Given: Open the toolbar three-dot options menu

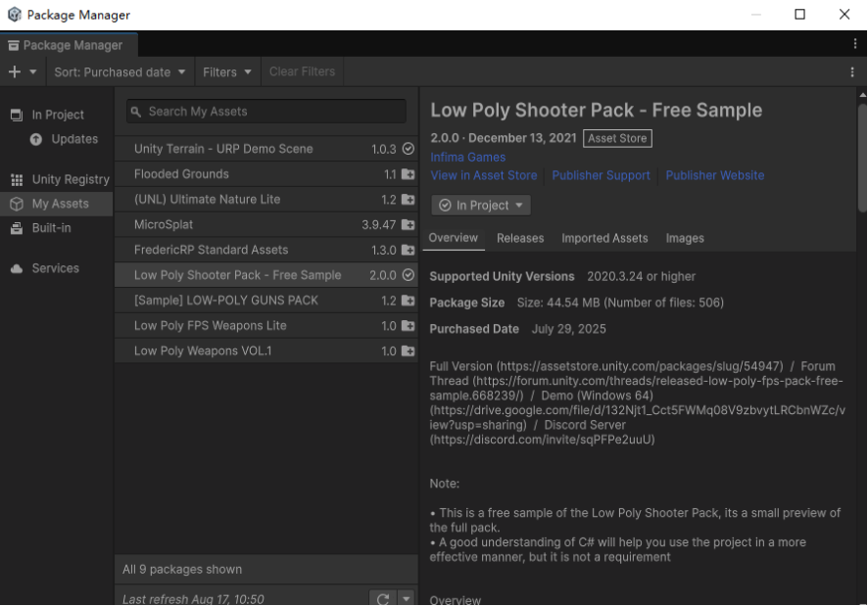Looking at the screenshot, I should coord(852,71).
